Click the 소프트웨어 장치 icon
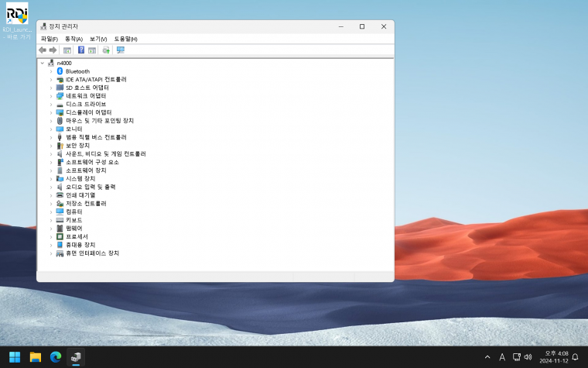The width and height of the screenshot is (588, 368). tap(60, 170)
